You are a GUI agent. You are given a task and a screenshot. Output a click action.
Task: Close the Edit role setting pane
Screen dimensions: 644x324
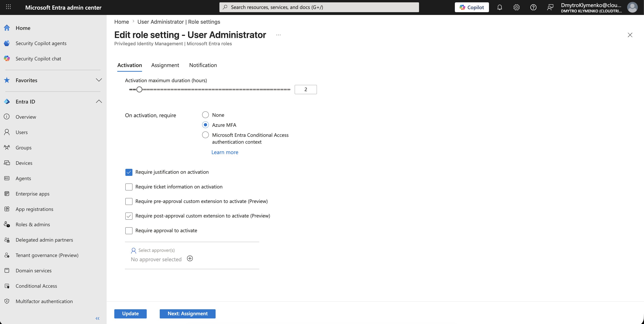click(x=630, y=35)
